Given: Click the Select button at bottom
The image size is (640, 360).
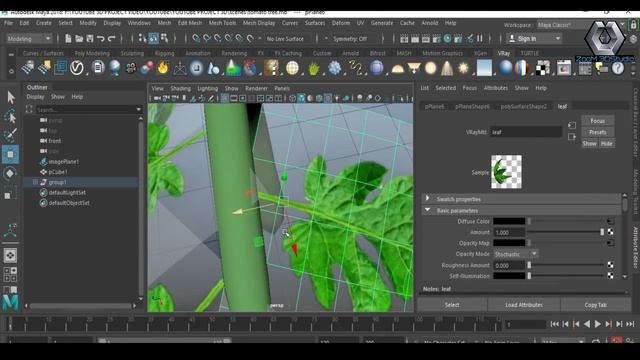Looking at the screenshot, I should pos(452,305).
